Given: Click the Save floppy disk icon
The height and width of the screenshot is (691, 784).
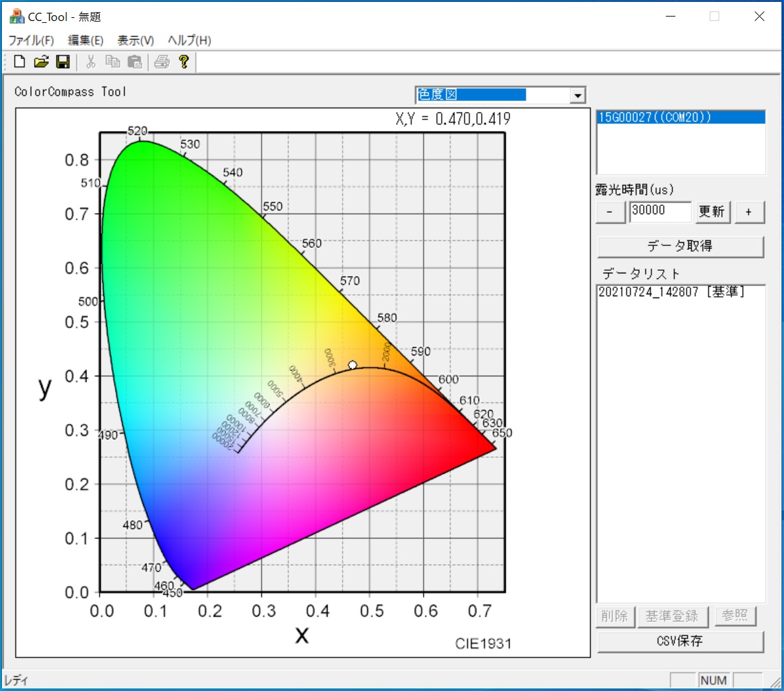Looking at the screenshot, I should tap(63, 62).
